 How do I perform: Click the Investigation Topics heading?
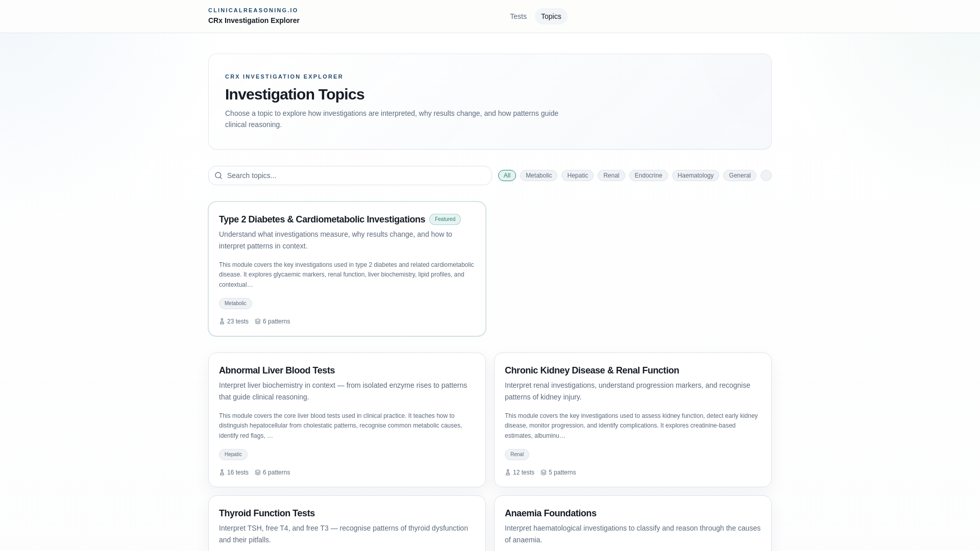point(295,94)
